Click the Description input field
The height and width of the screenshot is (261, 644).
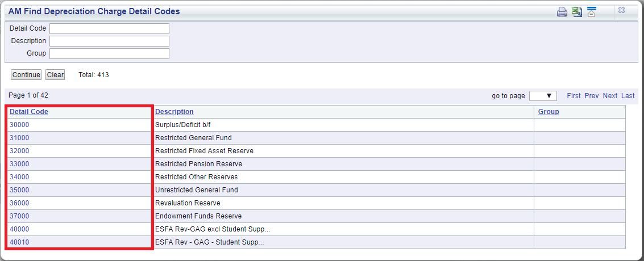(x=109, y=41)
